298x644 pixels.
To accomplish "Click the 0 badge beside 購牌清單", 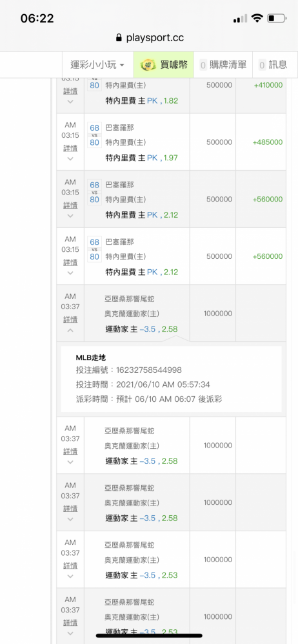I will tap(203, 65).
